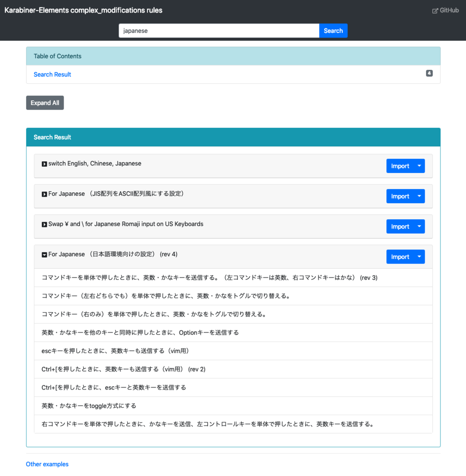Click the teal 'Search Result' section header

point(233,137)
